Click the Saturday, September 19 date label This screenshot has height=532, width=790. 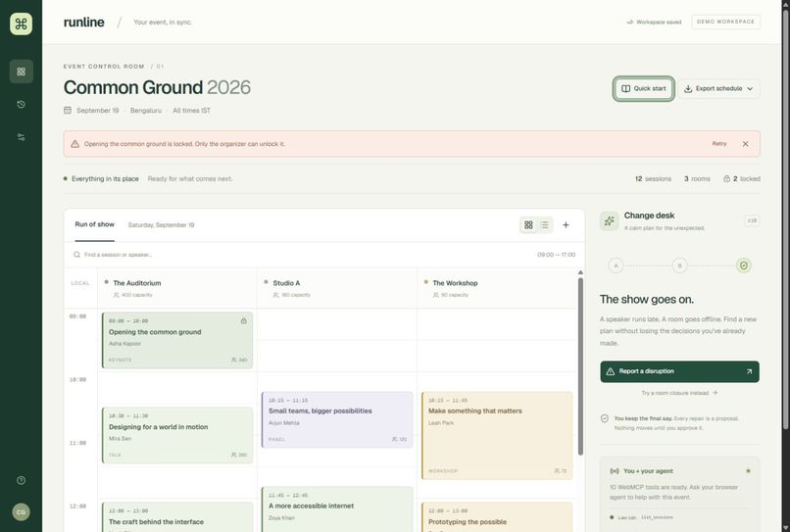pos(161,225)
